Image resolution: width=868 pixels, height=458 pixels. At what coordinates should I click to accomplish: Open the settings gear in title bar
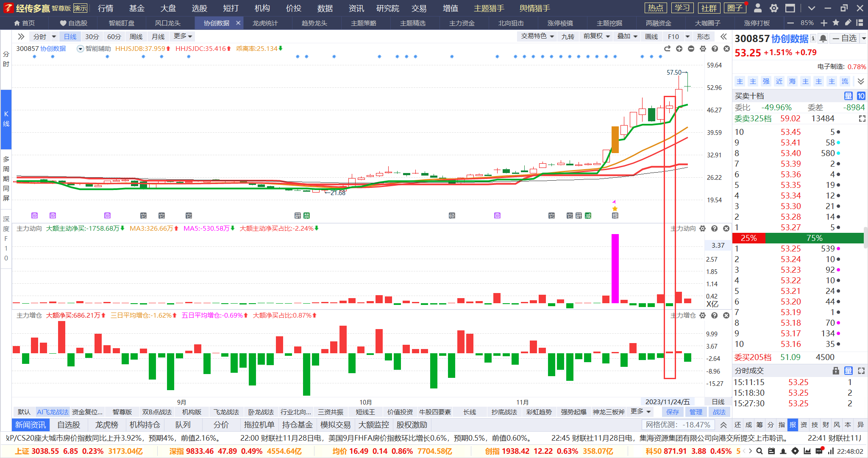pyautogui.click(x=774, y=8)
